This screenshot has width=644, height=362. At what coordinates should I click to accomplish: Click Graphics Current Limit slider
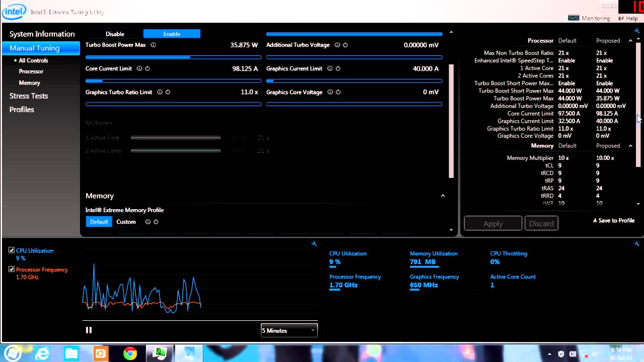[354, 80]
